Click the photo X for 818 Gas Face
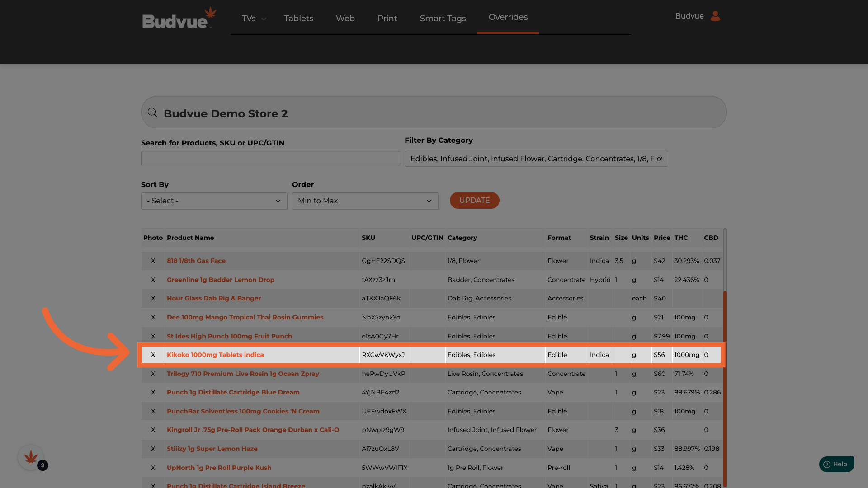The image size is (868, 488). [x=153, y=261]
